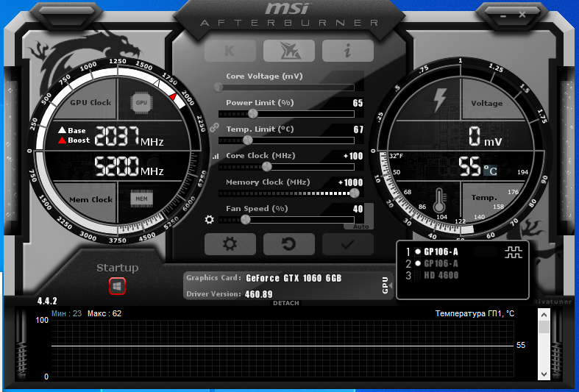Click the Core Clock value +100
Screen dimensions: 579x392
(x=353, y=156)
